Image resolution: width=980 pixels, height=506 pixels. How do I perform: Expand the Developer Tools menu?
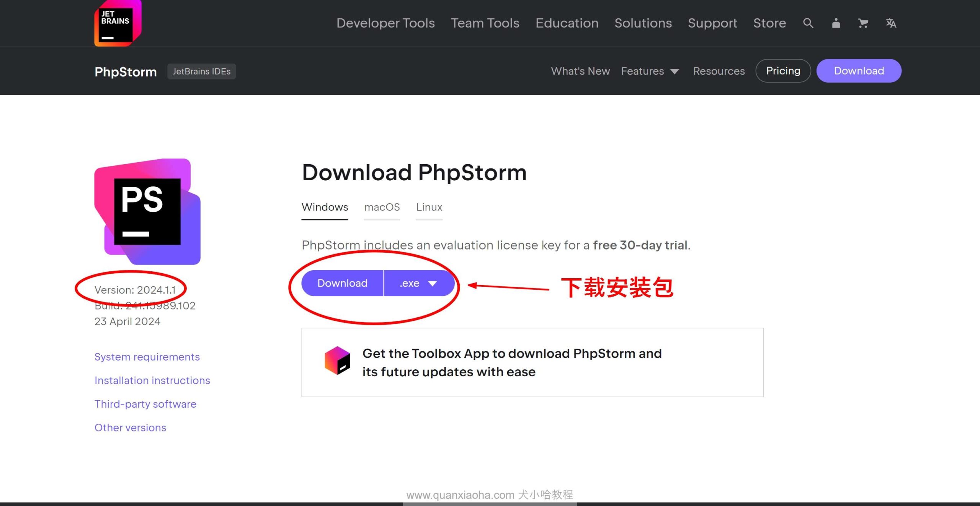[386, 23]
